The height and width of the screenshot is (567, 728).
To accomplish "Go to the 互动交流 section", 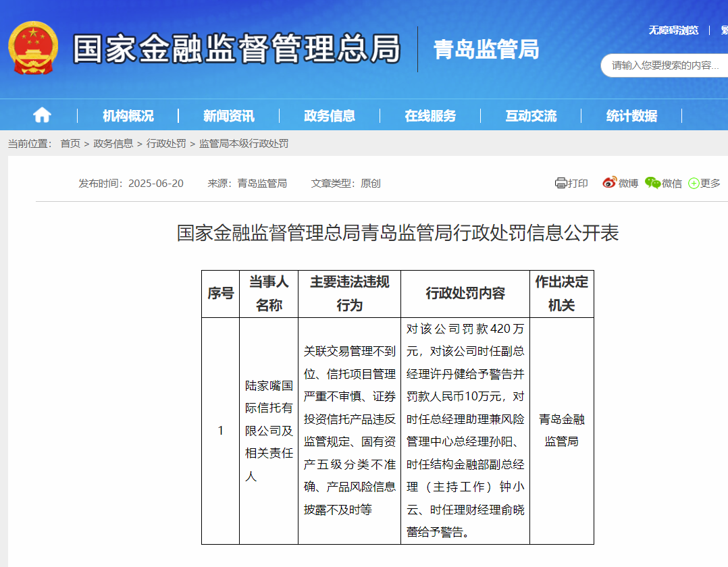I will (x=531, y=116).
